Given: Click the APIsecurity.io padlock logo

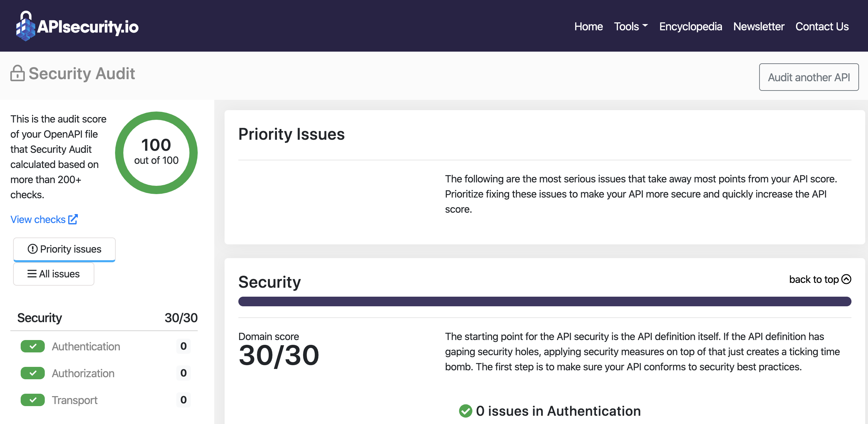Looking at the screenshot, I should 25,26.
